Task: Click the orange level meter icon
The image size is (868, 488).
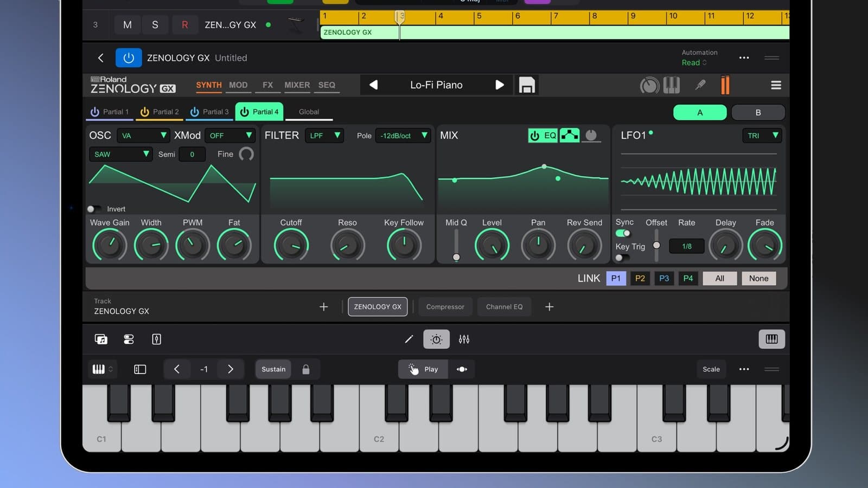Action: coord(725,85)
